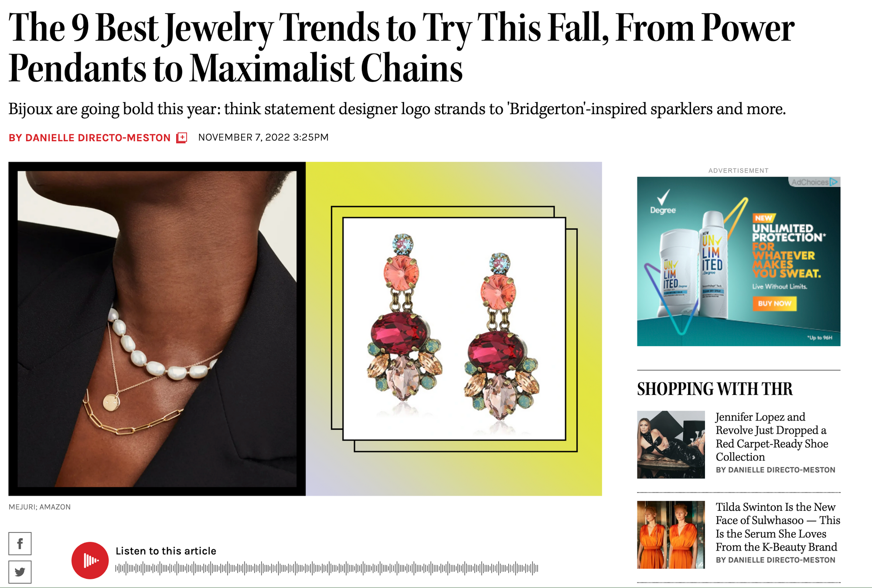Open the Shopping With THR section heading
The image size is (872, 588).
(715, 389)
